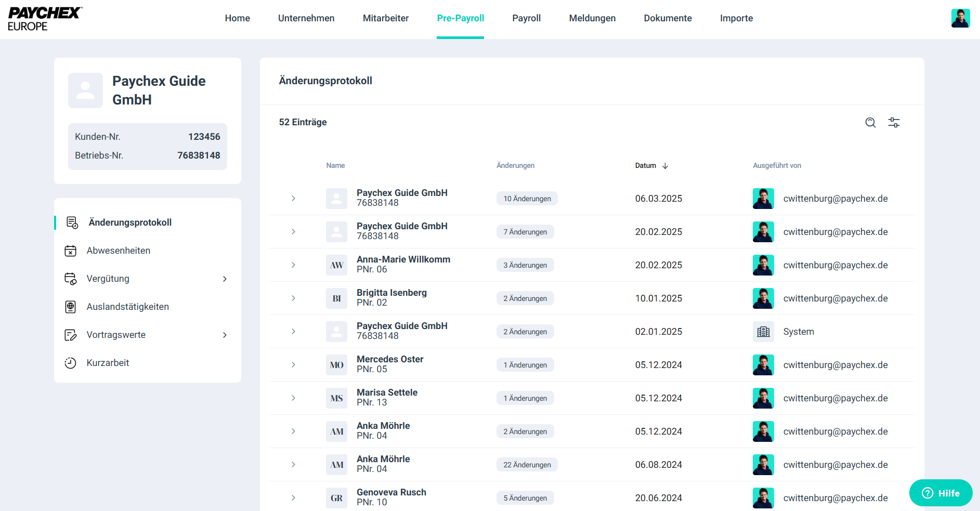Expand the Mercedes Oster row details

click(x=293, y=365)
